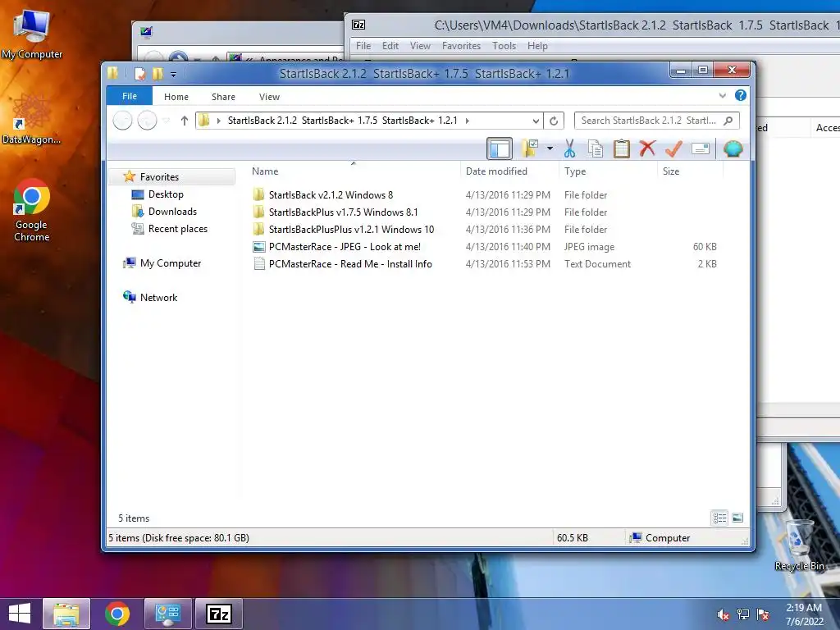This screenshot has height=630, width=840.
Task: Click the Recycle Bin desktop icon
Action: (799, 545)
